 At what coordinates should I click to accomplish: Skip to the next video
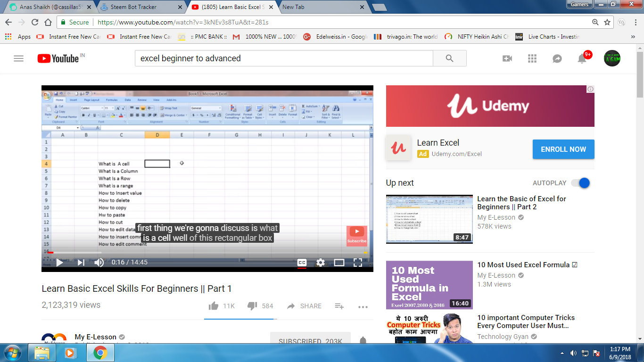click(81, 263)
